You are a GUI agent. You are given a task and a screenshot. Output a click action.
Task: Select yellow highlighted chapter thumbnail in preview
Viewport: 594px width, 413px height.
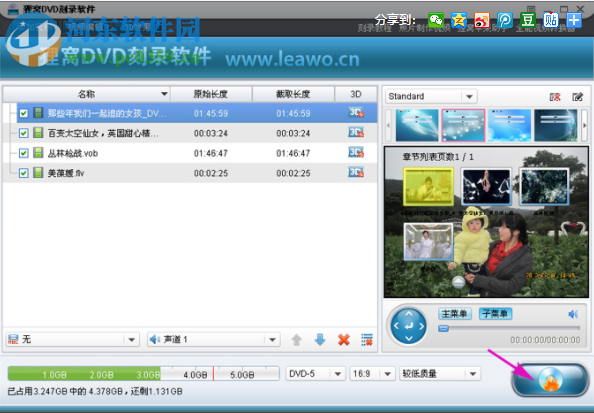point(428,187)
